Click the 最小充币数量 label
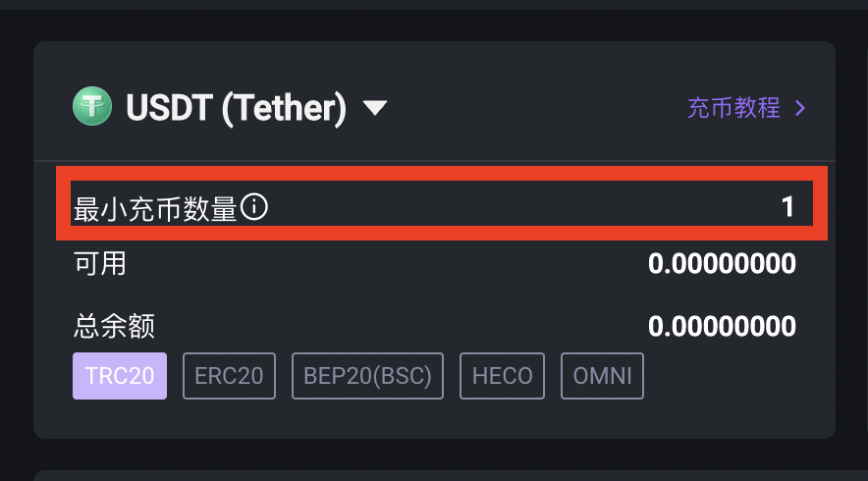 point(155,209)
